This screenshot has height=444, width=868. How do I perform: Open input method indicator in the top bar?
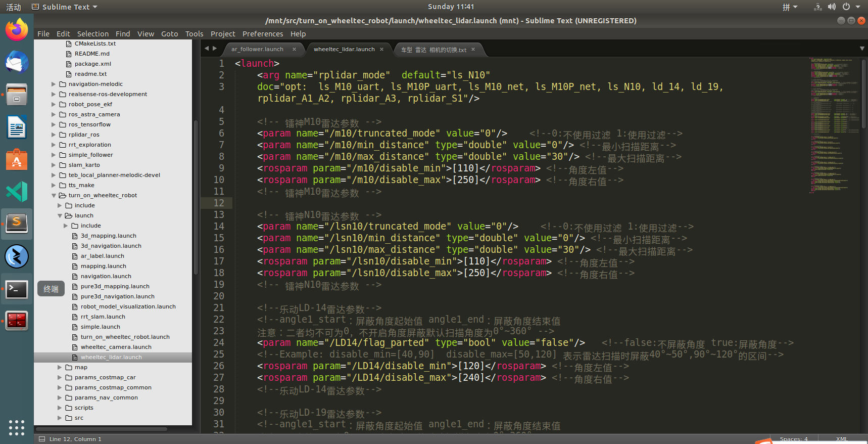coord(790,7)
